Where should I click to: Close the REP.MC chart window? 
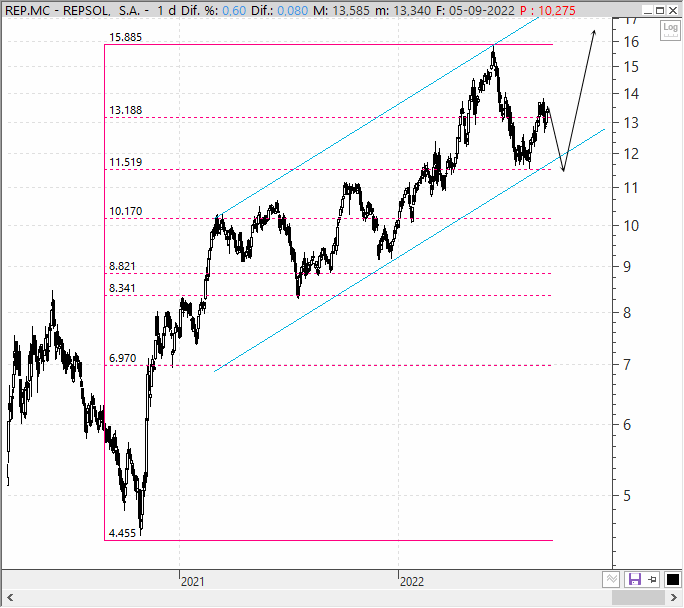click(673, 10)
